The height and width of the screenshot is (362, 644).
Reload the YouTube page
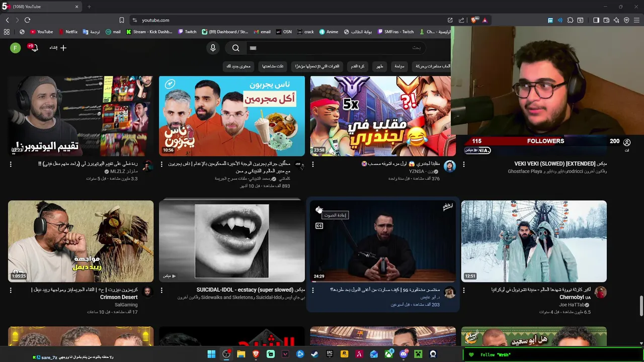click(27, 20)
